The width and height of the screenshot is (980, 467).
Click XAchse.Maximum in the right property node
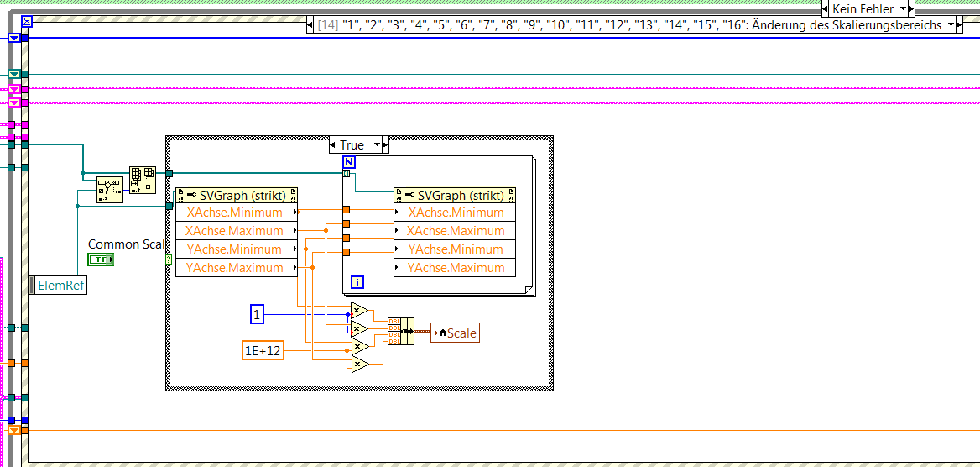click(x=455, y=230)
